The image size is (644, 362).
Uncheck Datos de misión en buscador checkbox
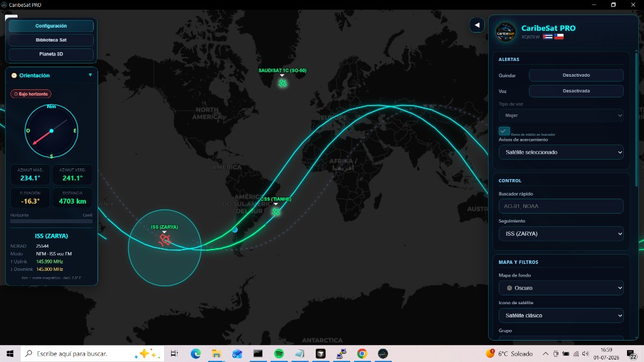coord(504,131)
